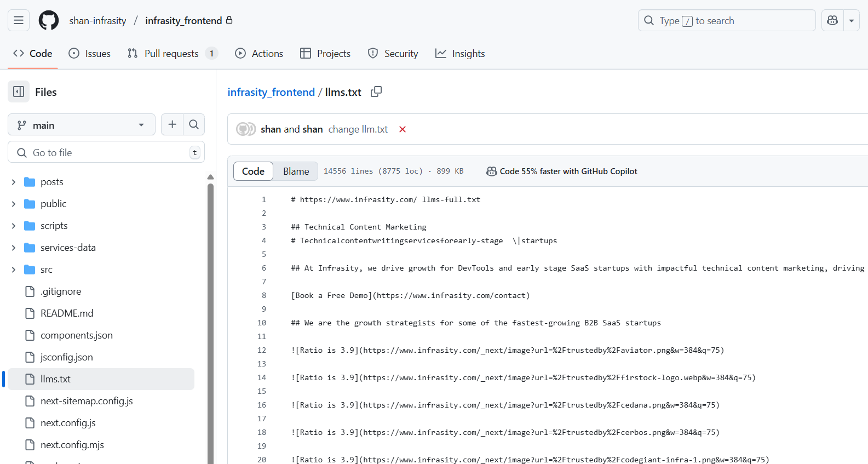This screenshot has height=464, width=868.
Task: Open commit message 'change llm.txt'
Action: 358,129
